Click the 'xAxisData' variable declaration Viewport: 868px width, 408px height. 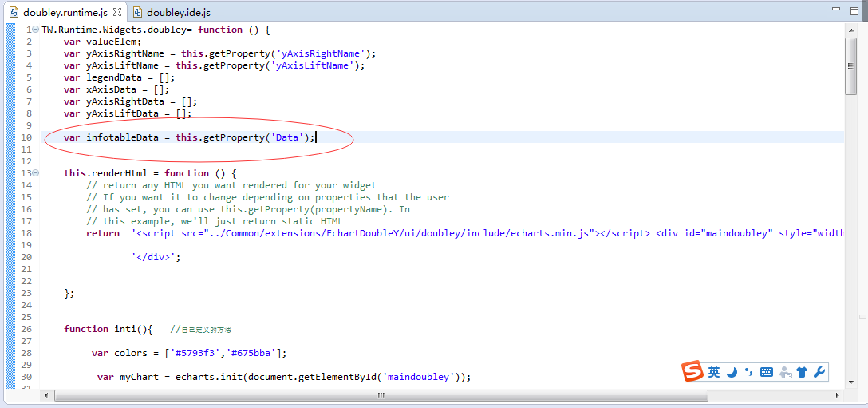point(111,89)
